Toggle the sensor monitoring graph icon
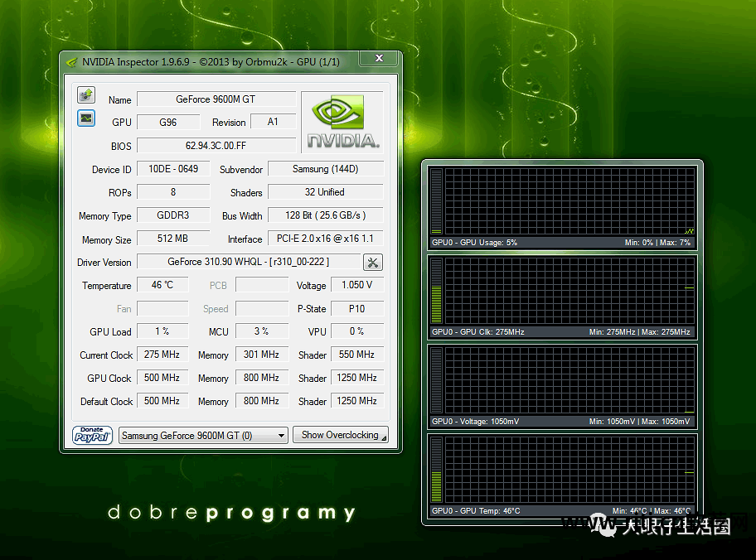The width and height of the screenshot is (756, 560). click(86, 118)
